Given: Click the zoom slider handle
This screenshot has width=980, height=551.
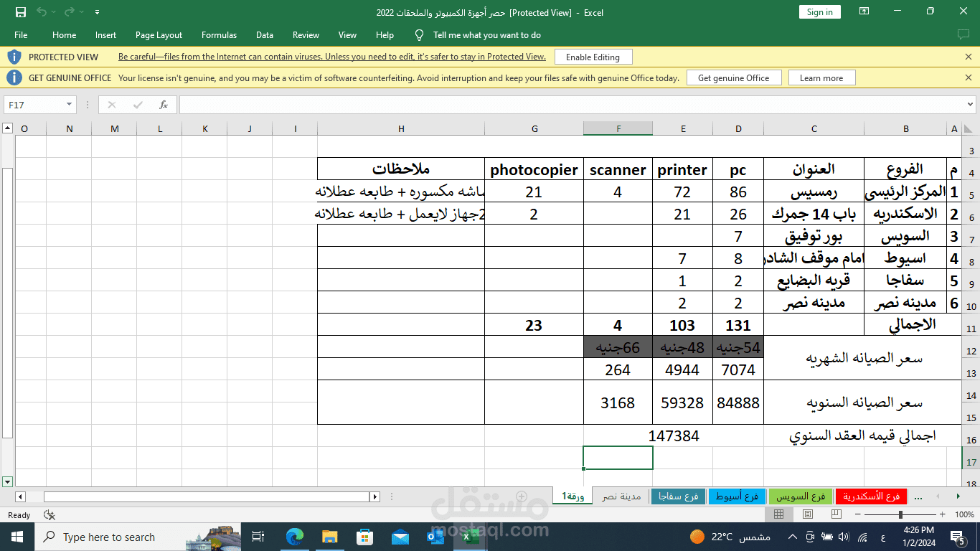Looking at the screenshot, I should click(901, 514).
